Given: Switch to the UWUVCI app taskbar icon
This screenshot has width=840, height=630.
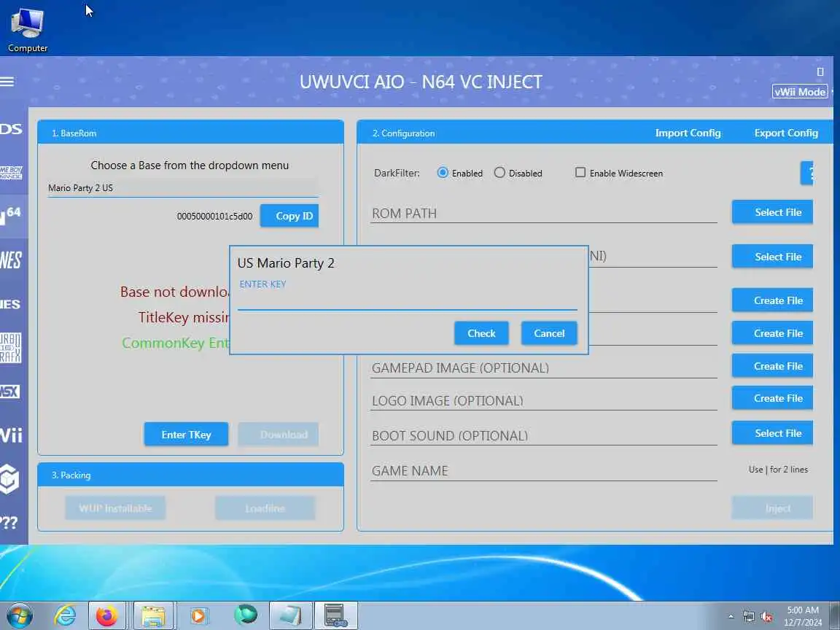Looking at the screenshot, I should pos(336,616).
